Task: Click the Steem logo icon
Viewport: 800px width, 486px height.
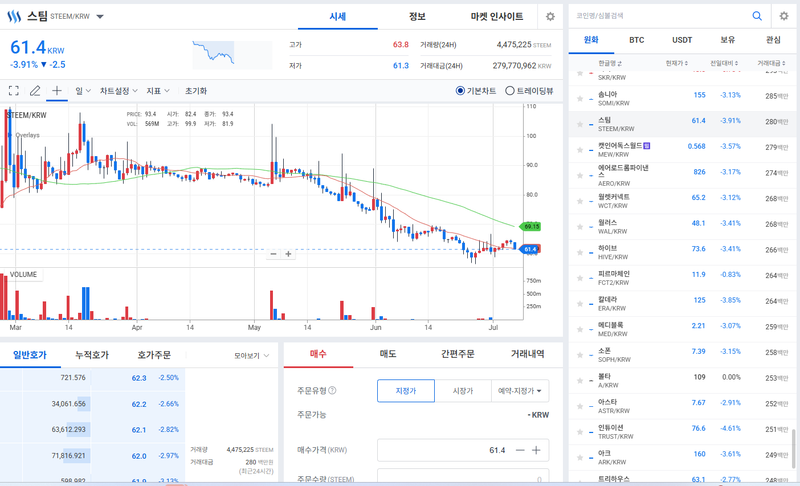Action: pos(14,16)
